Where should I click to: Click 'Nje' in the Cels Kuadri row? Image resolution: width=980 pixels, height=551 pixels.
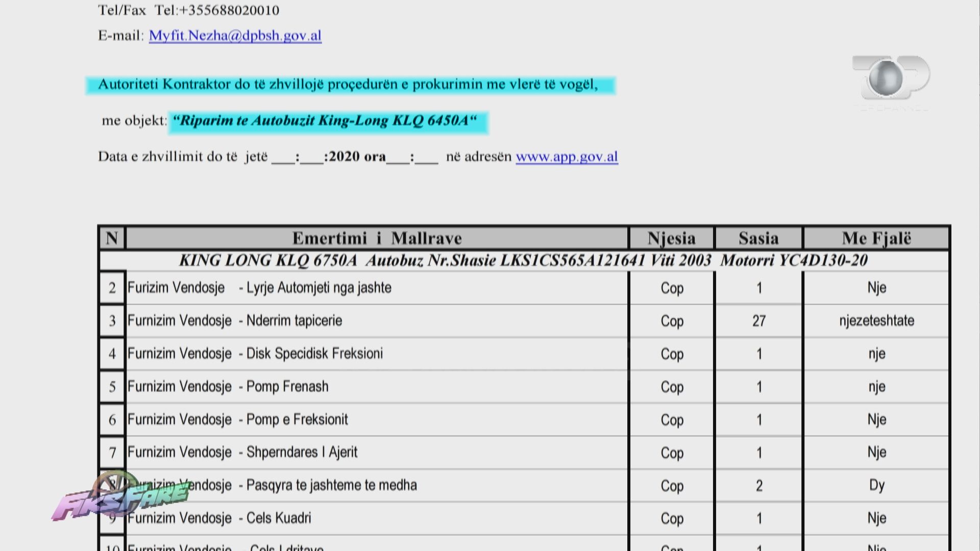point(876,518)
